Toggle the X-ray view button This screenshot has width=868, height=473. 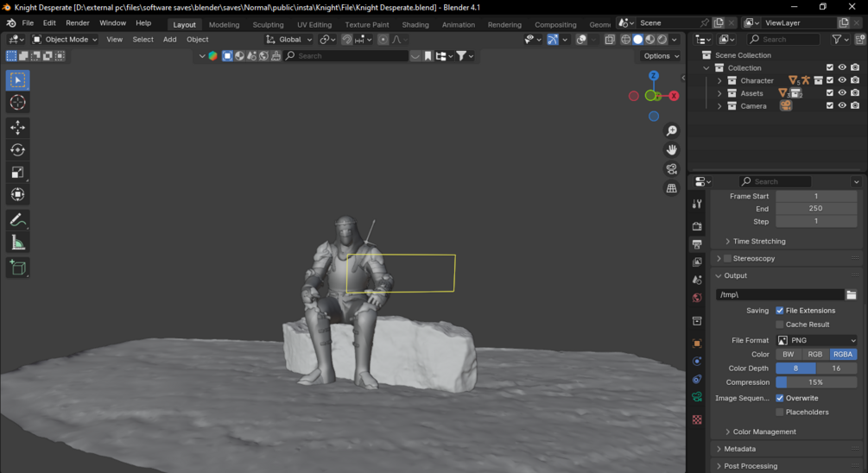click(x=610, y=40)
